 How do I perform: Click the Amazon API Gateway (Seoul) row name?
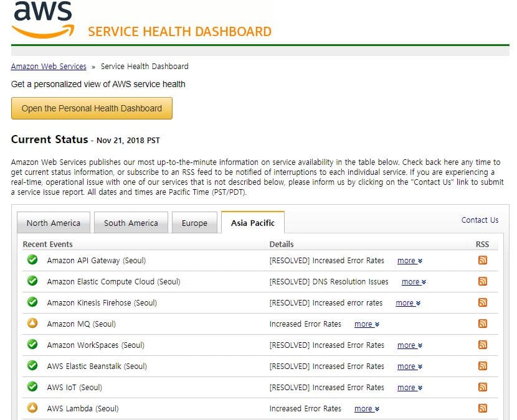click(97, 261)
